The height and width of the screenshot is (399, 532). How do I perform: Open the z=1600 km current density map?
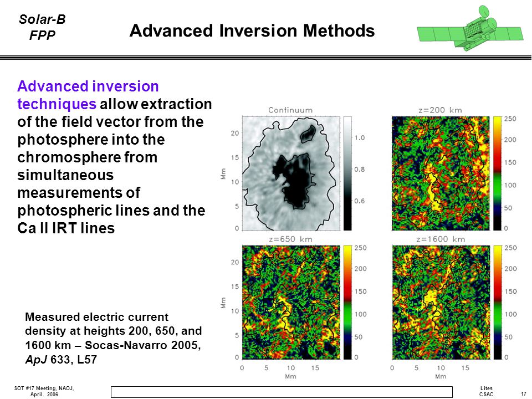click(441, 303)
